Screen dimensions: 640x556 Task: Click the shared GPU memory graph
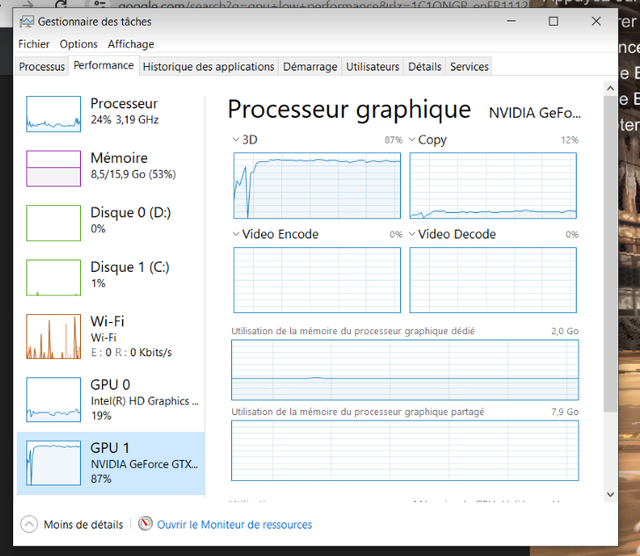click(x=405, y=451)
